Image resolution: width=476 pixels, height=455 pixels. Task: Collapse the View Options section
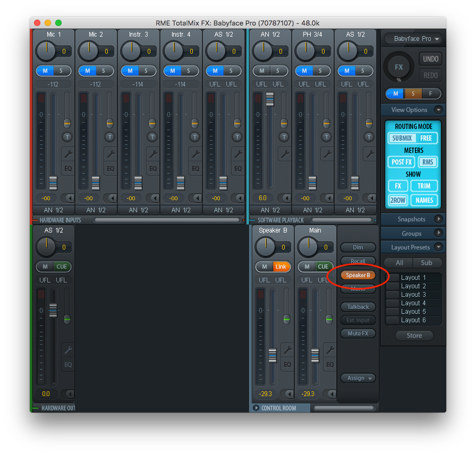pyautogui.click(x=438, y=110)
